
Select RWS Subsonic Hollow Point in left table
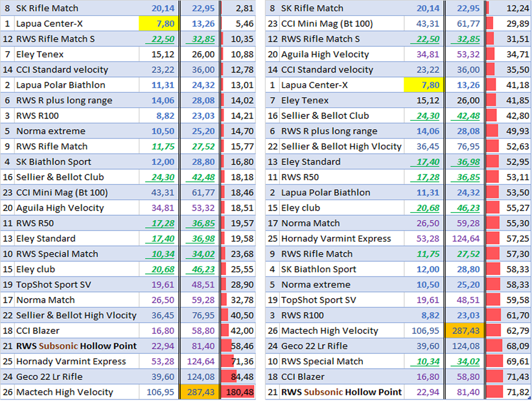coord(76,346)
